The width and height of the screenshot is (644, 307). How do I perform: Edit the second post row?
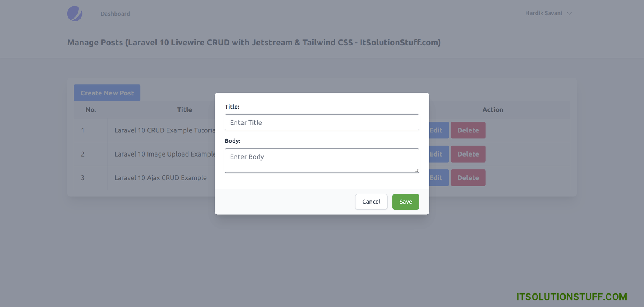(x=438, y=154)
